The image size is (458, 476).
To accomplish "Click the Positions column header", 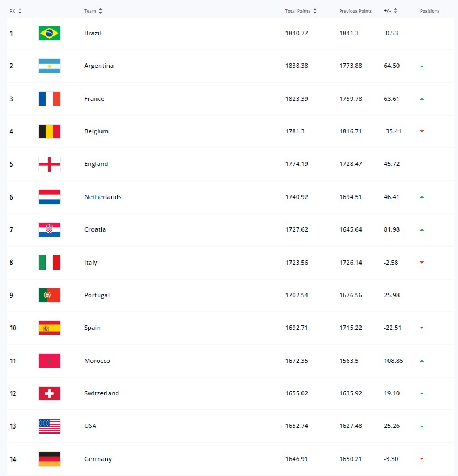I will pyautogui.click(x=429, y=11).
